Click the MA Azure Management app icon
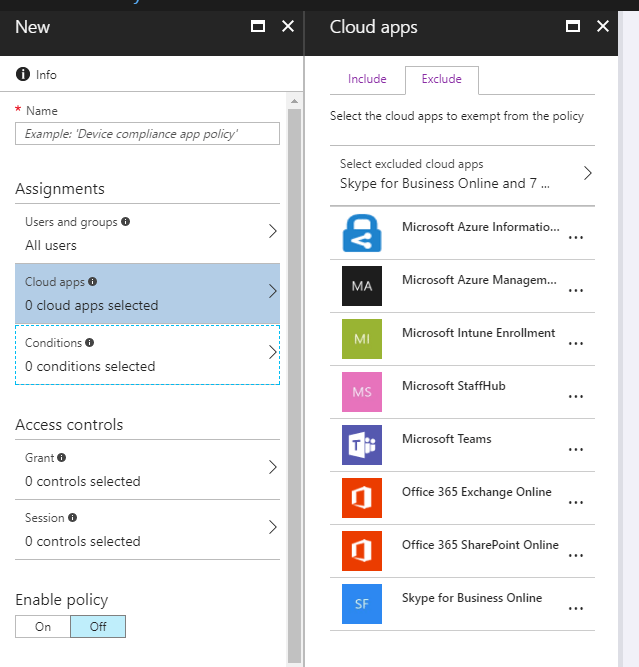This screenshot has width=639, height=667. (362, 286)
